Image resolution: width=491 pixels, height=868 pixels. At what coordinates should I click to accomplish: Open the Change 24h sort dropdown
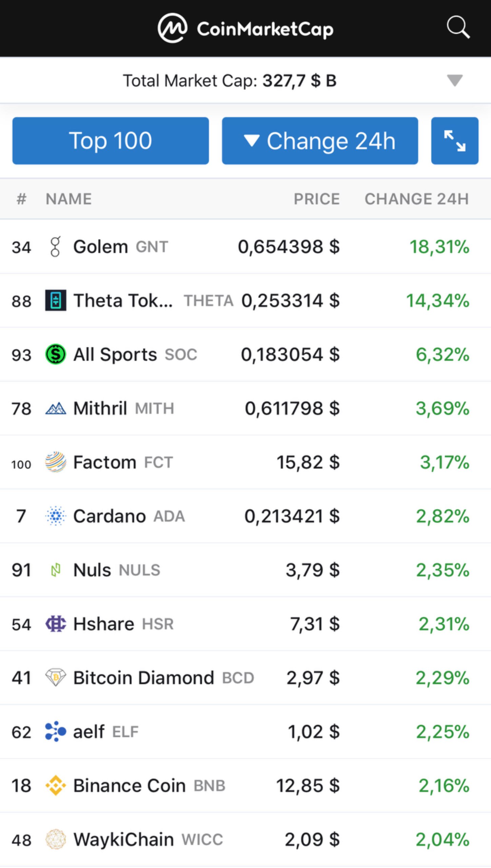(x=320, y=141)
